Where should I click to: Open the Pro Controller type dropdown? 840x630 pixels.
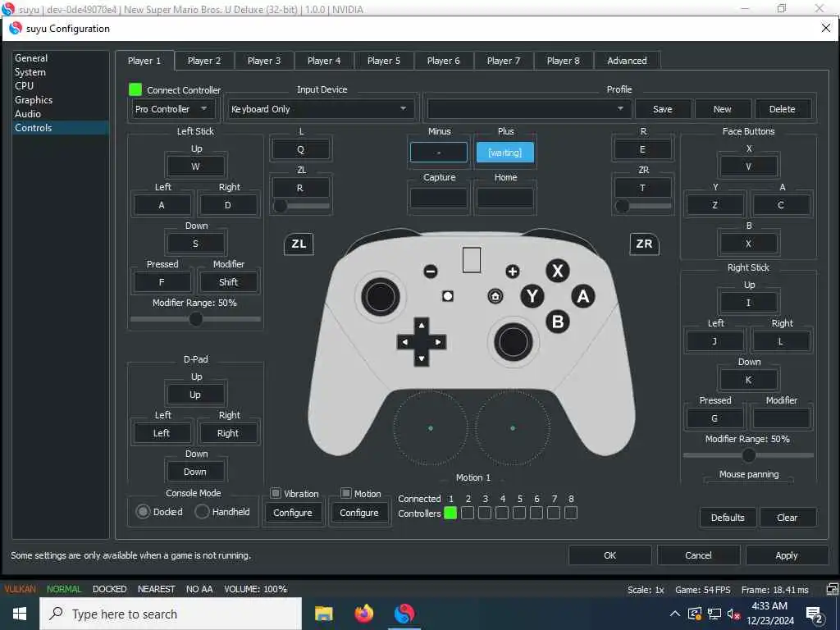coord(174,109)
